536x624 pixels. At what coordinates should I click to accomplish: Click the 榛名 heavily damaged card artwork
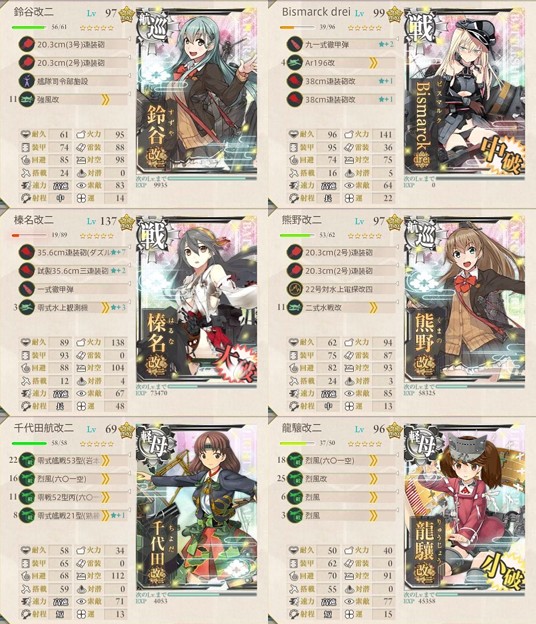196,301
